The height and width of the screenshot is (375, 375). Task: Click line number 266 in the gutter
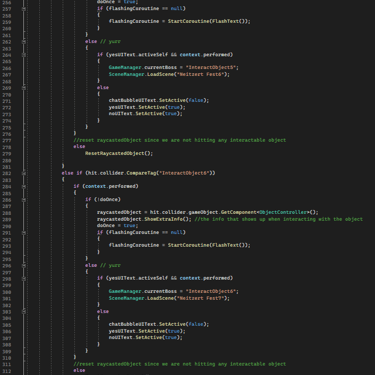7,68
